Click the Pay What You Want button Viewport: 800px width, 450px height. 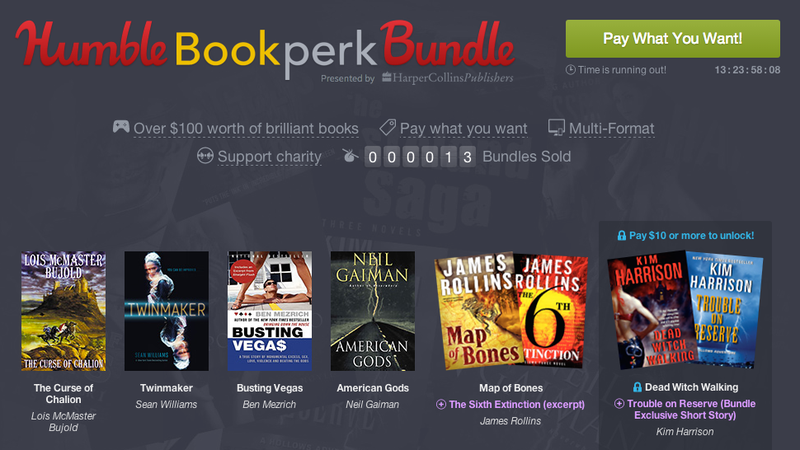tap(672, 39)
